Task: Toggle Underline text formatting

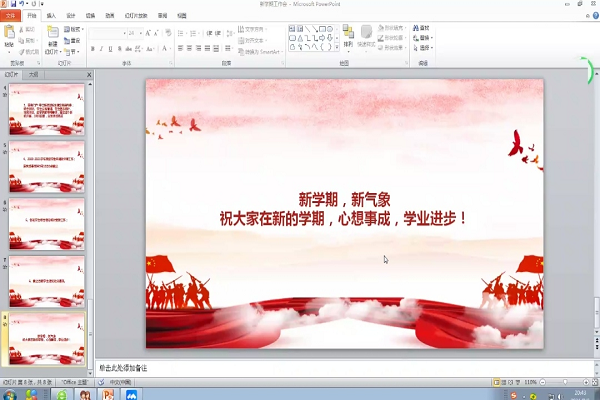Action: tap(112, 48)
